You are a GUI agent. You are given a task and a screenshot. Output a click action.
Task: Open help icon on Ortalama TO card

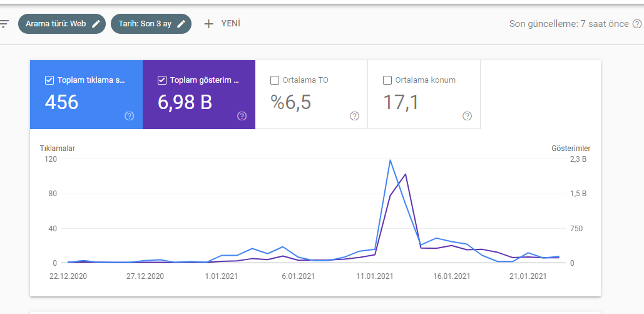[x=354, y=116]
